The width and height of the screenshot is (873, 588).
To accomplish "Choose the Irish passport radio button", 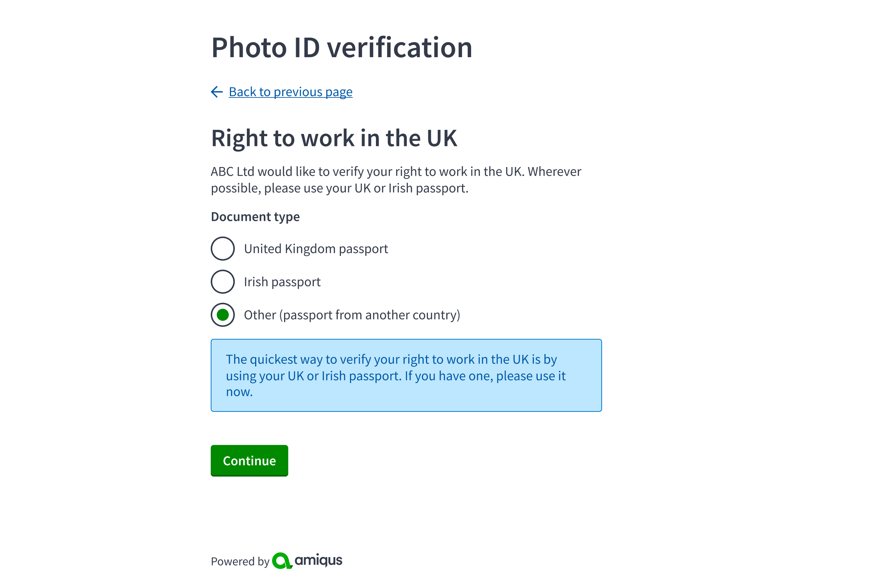I will pos(223,282).
